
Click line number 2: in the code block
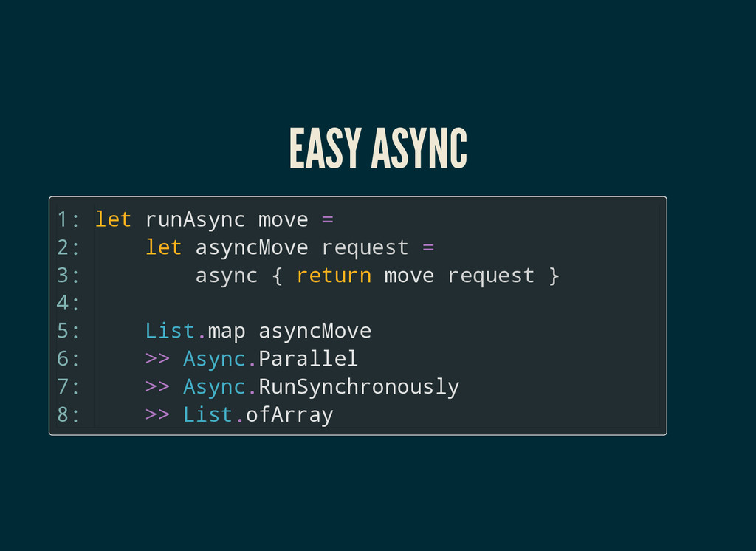[x=68, y=247]
